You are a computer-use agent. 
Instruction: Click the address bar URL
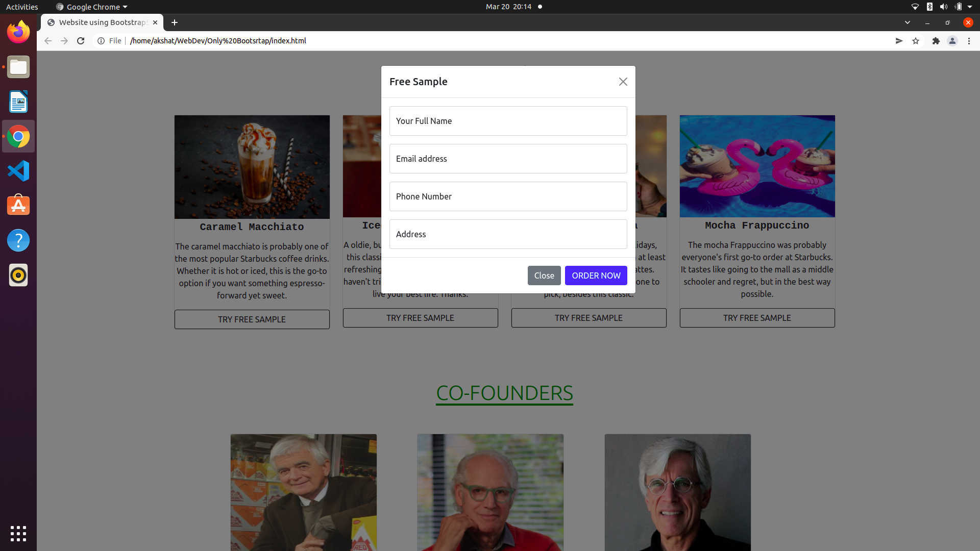click(218, 41)
